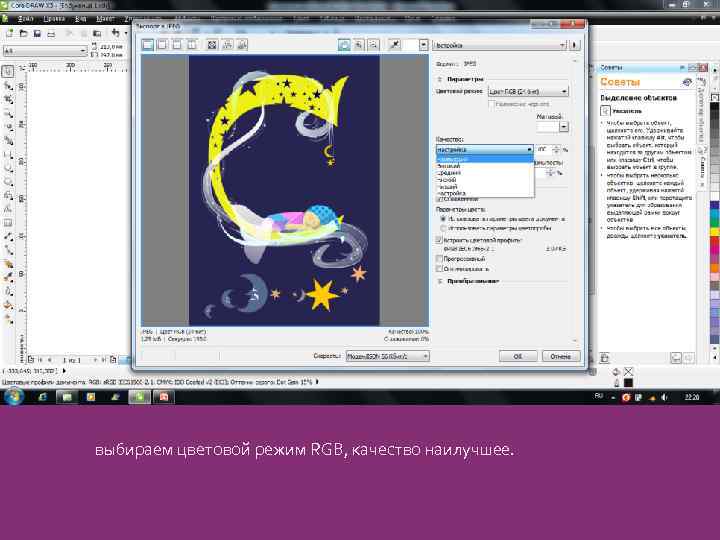
Task: Choose the 'Высокий' quality option
Action: [484, 166]
